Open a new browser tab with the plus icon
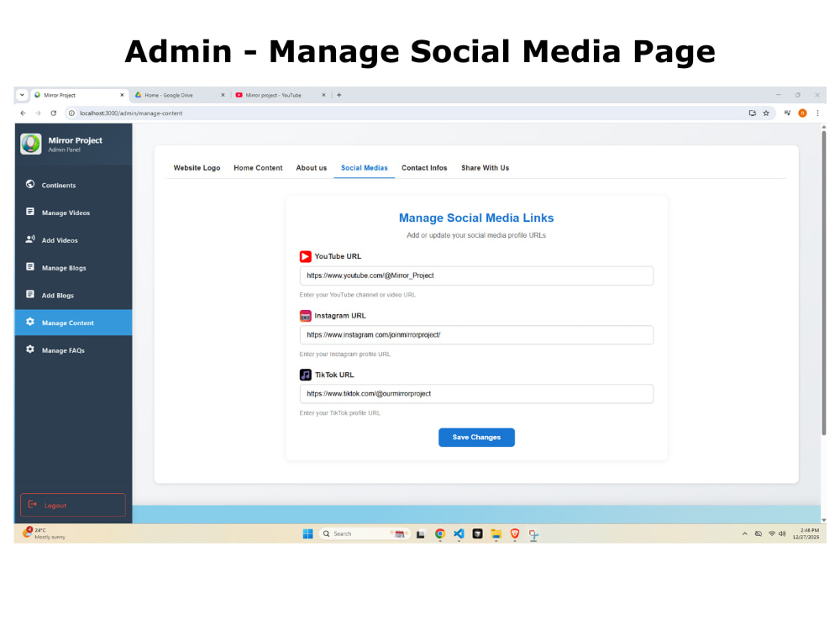 tap(339, 95)
